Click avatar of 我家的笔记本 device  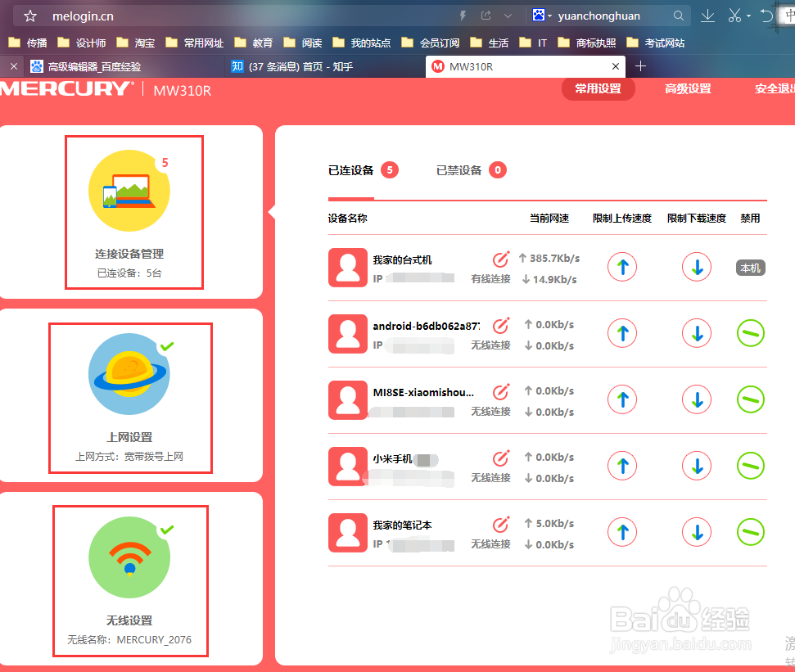tap(348, 533)
